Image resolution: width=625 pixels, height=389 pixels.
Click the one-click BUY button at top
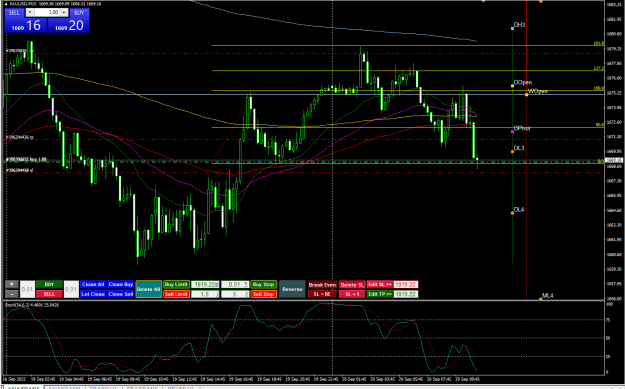click(79, 13)
